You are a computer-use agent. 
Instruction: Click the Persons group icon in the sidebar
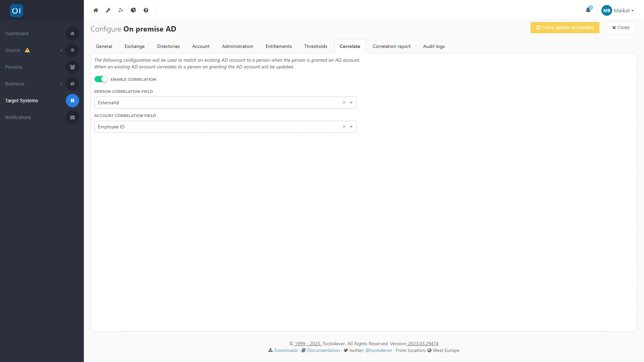[72, 67]
